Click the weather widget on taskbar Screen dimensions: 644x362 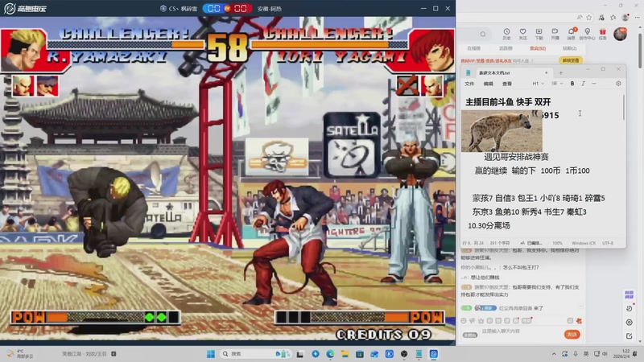(19, 354)
